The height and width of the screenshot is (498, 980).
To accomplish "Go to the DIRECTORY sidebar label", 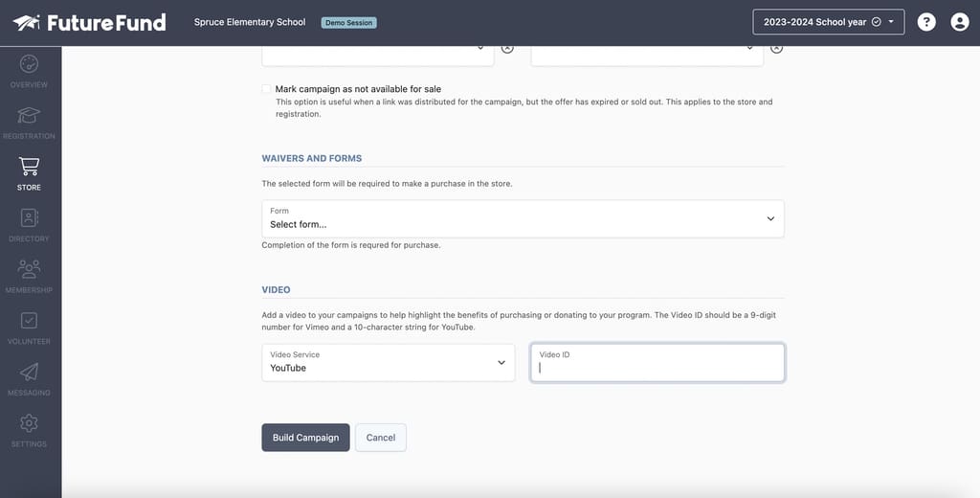I will (29, 239).
